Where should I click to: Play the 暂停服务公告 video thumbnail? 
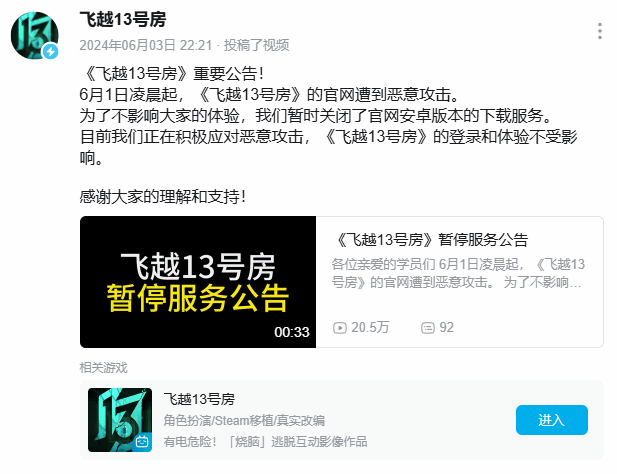198,282
